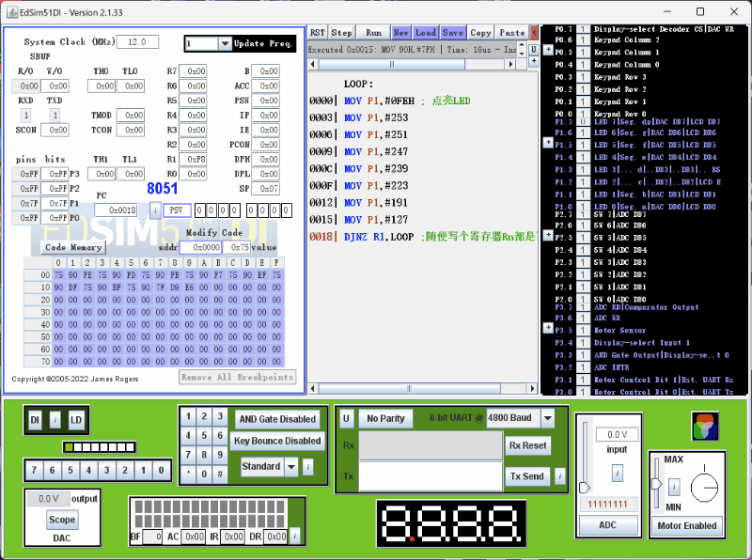This screenshot has width=752, height=560.
Task: Click the Save button for the source
Action: tap(453, 33)
